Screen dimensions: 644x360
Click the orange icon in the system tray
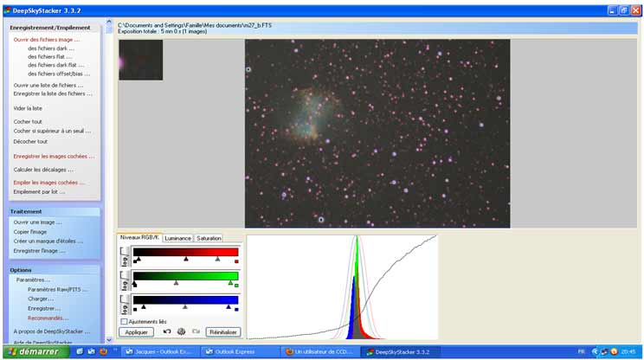(x=614, y=352)
